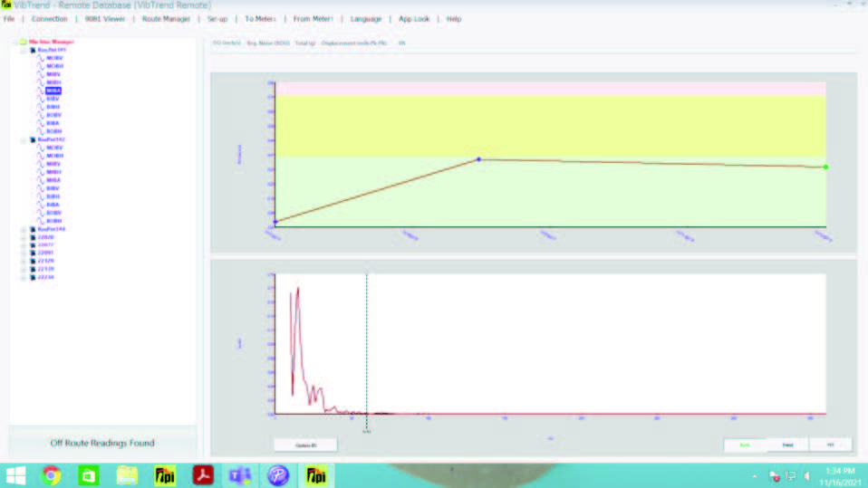Click the Windows Start button
Image resolution: width=868 pixels, height=488 pixels.
point(16,475)
